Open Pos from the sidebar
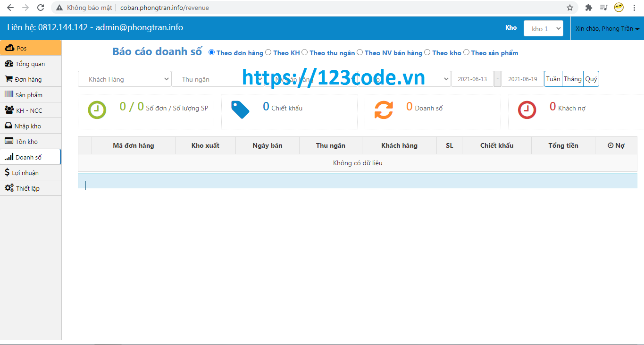The height and width of the screenshot is (345, 644). tap(31, 48)
